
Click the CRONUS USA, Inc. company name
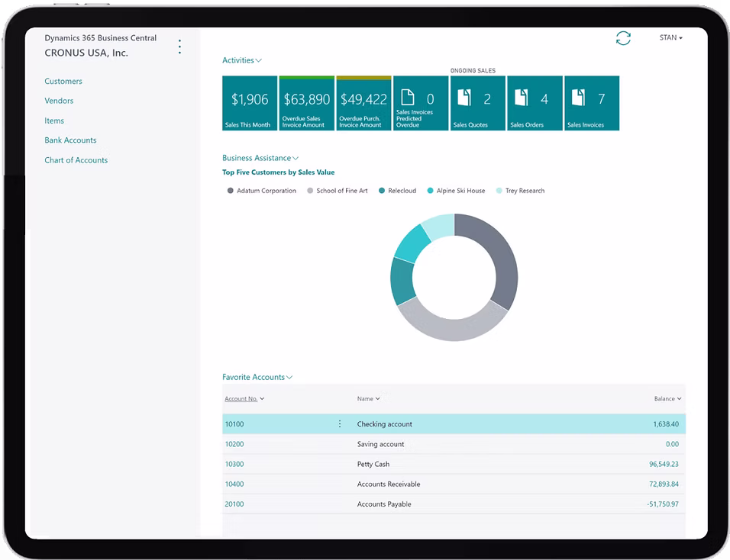(x=86, y=53)
